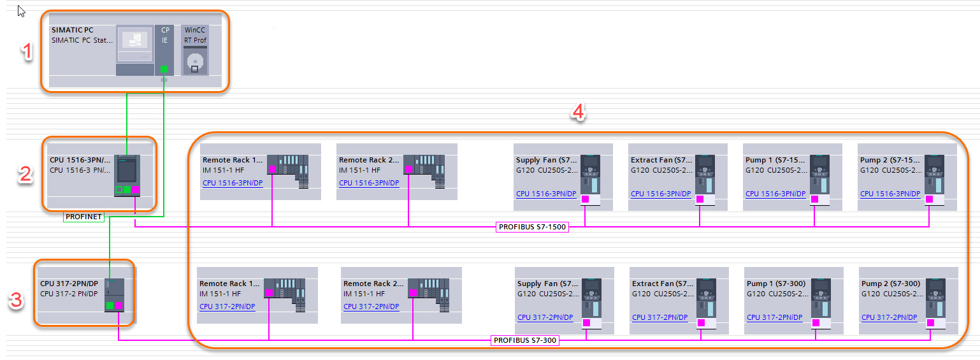The image size is (980, 360).
Task: Select Supply Fan drive image assigned to CPU 1516
Action: pyautogui.click(x=590, y=180)
